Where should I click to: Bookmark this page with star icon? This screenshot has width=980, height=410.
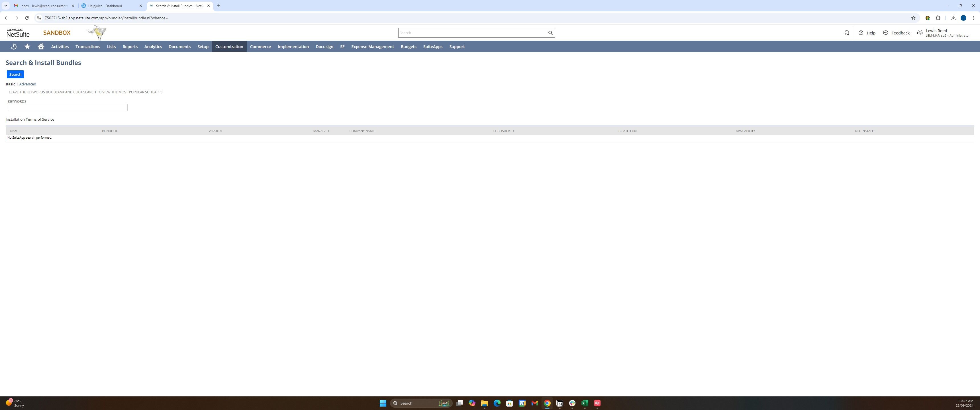(x=913, y=18)
